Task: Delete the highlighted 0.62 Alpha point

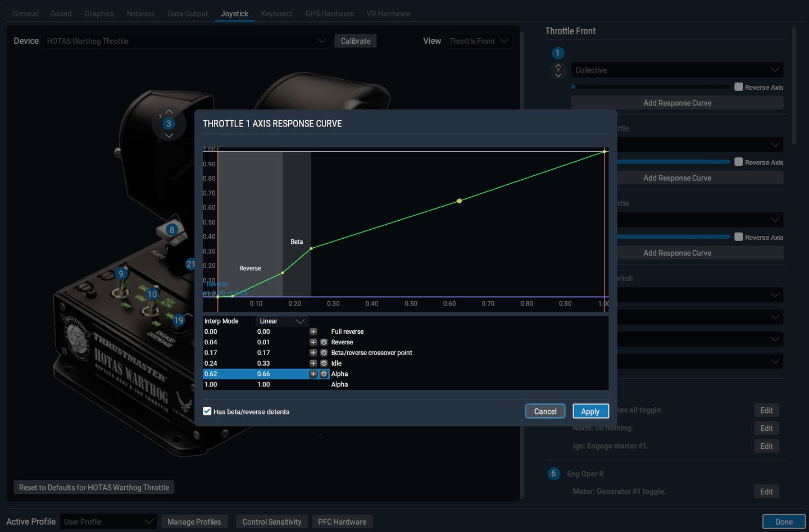Action: [x=324, y=374]
